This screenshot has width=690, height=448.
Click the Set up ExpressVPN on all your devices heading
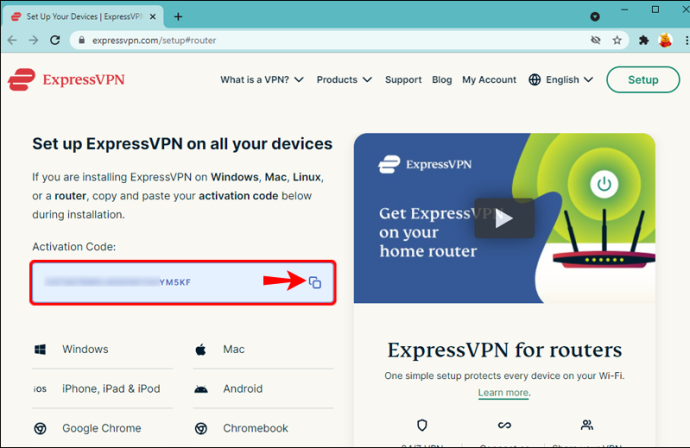coord(182,144)
